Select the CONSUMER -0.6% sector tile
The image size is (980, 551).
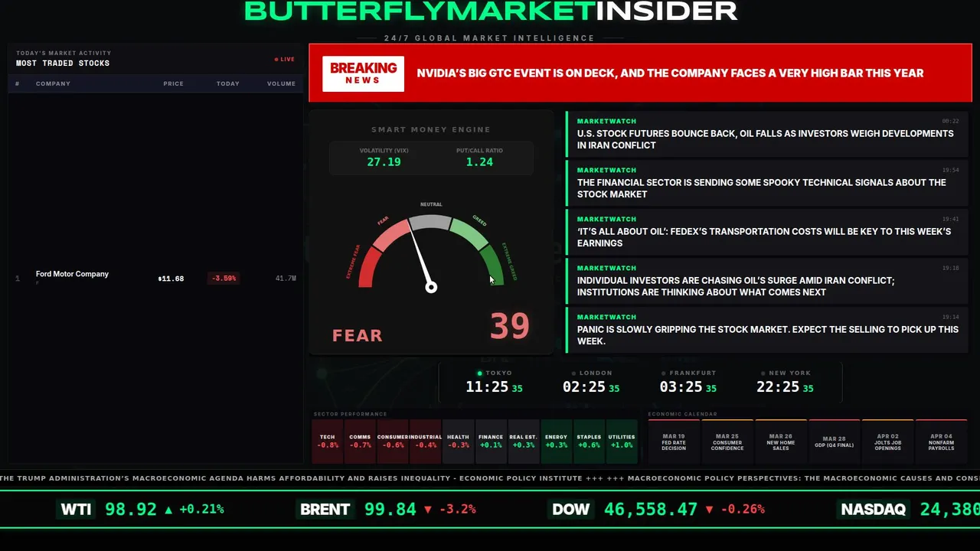(x=393, y=442)
